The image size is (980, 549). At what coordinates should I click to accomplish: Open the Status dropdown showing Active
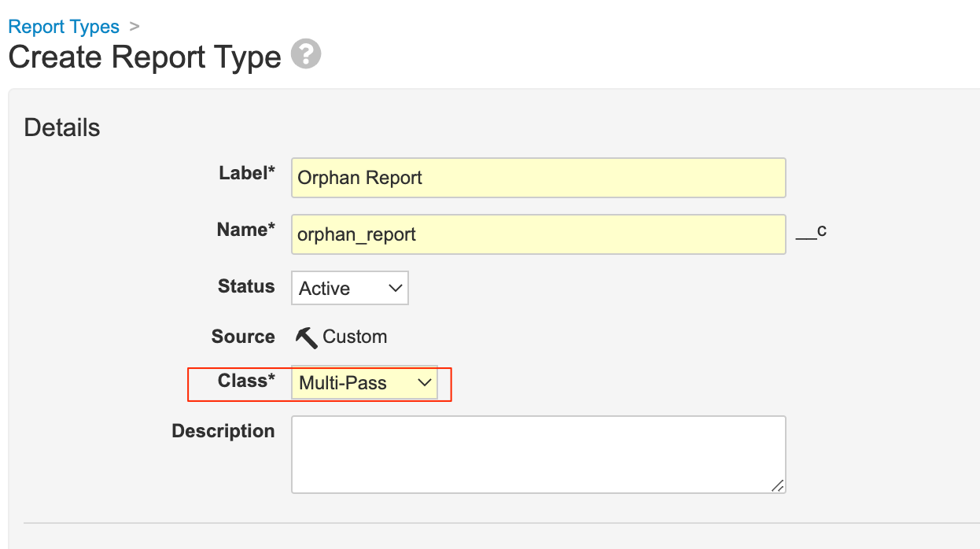tap(349, 288)
